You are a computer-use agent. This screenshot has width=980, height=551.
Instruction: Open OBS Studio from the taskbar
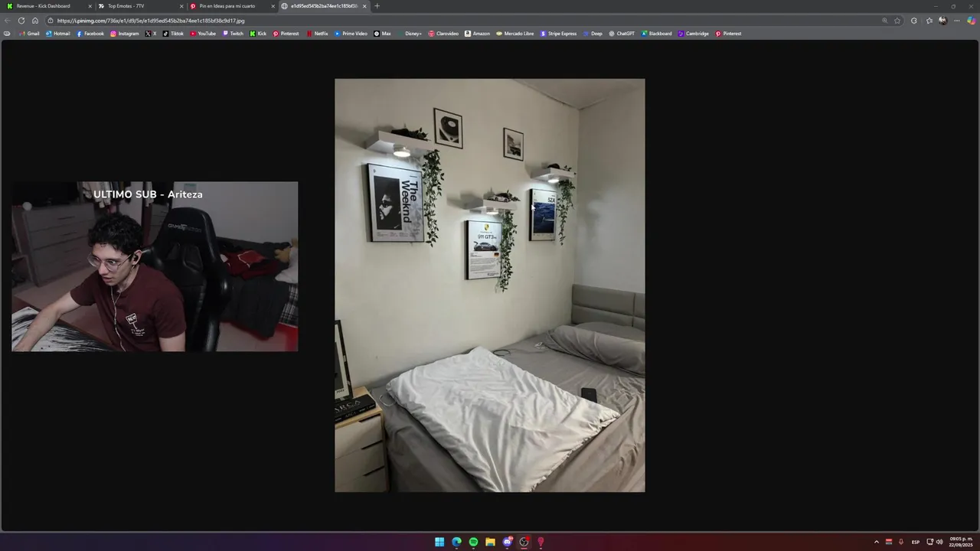(524, 542)
